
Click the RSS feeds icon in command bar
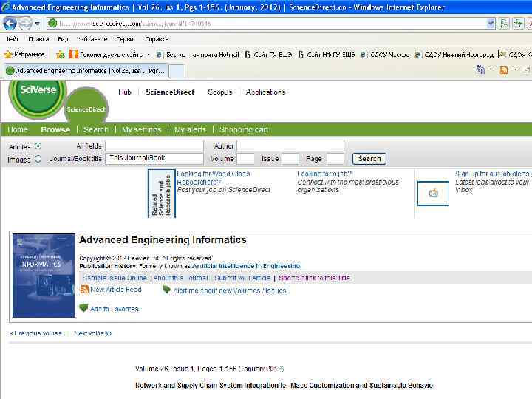(x=503, y=70)
